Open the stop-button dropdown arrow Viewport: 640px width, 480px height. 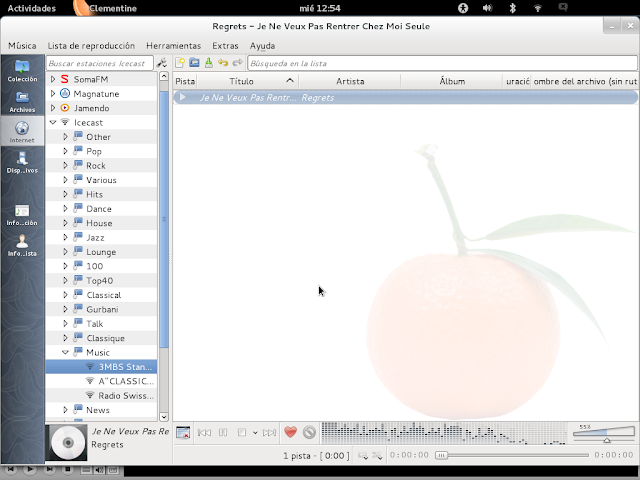tap(255, 433)
